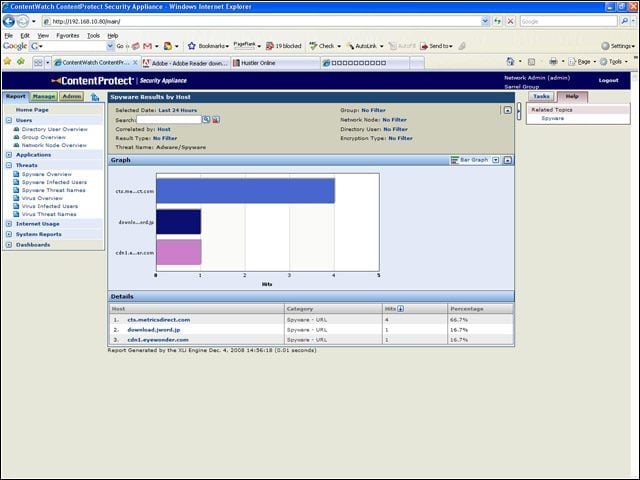This screenshot has height=480, width=640.
Task: Expand the Dashboards tree section
Action: [x=9, y=245]
